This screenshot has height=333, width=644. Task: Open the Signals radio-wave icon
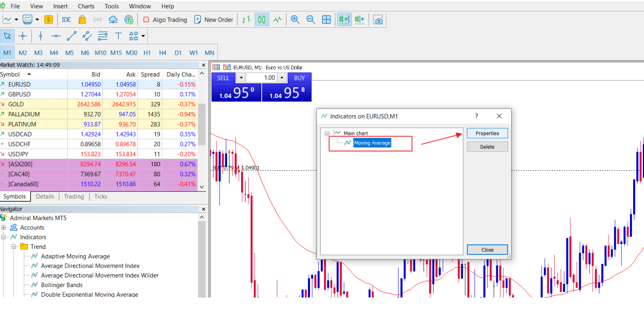(97, 20)
